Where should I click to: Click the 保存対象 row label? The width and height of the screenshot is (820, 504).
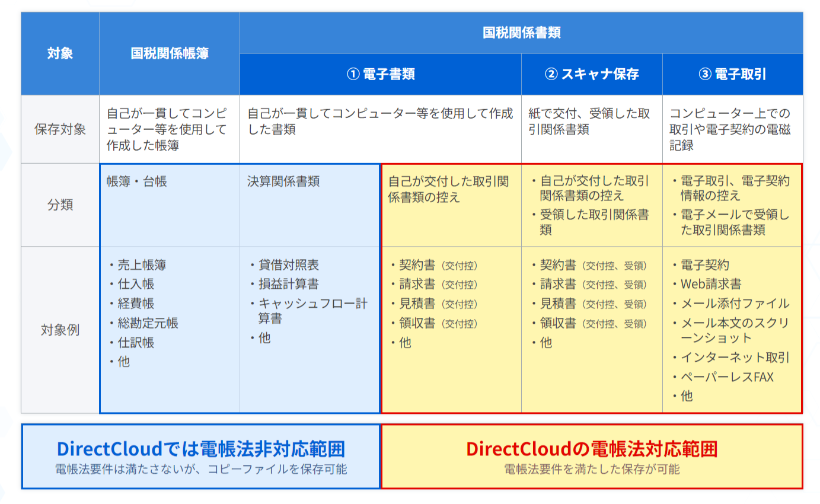tap(60, 129)
